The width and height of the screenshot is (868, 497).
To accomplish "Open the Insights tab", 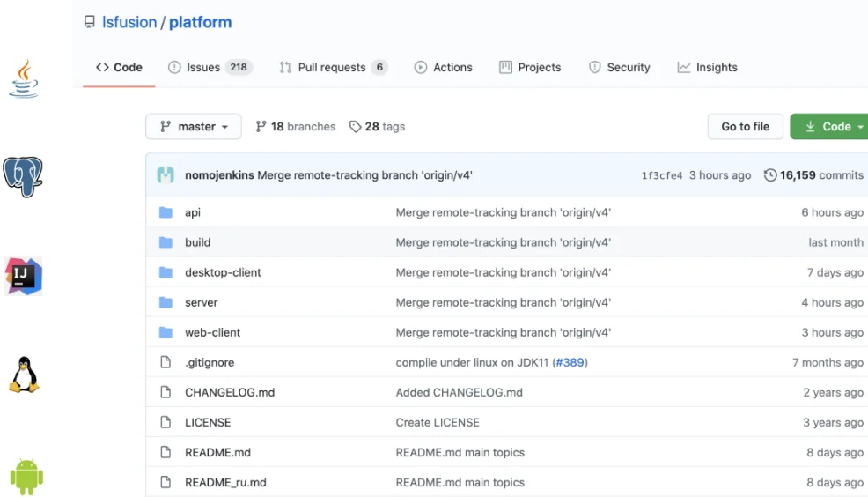I will click(708, 68).
